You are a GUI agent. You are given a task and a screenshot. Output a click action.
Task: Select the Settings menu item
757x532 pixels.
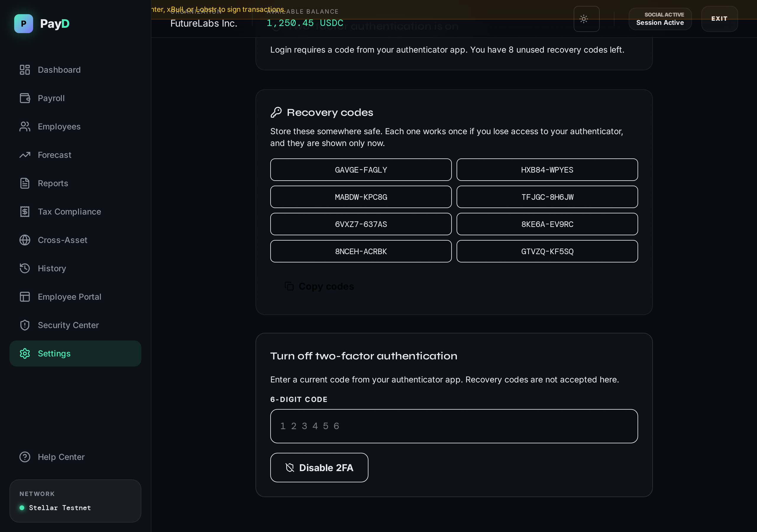tap(75, 353)
